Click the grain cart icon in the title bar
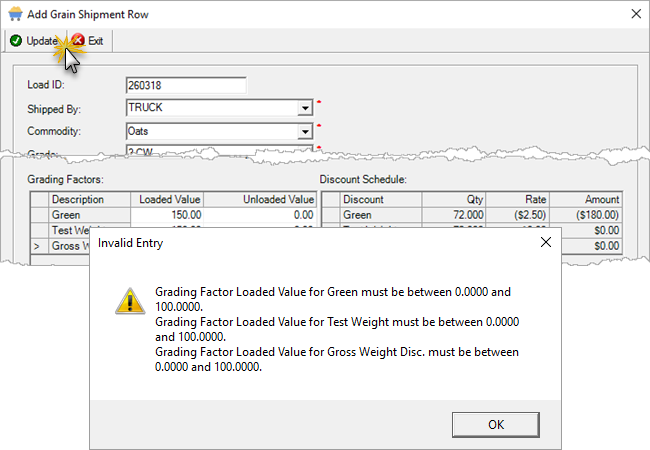 pos(15,14)
